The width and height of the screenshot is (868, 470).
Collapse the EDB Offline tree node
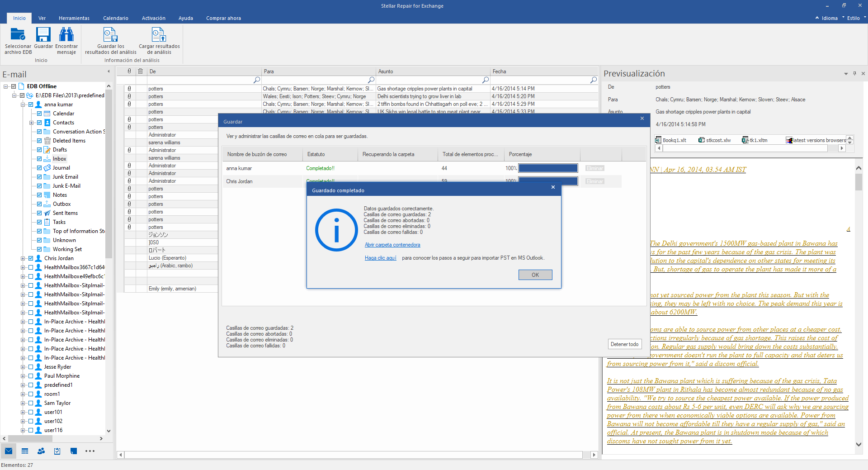point(6,86)
